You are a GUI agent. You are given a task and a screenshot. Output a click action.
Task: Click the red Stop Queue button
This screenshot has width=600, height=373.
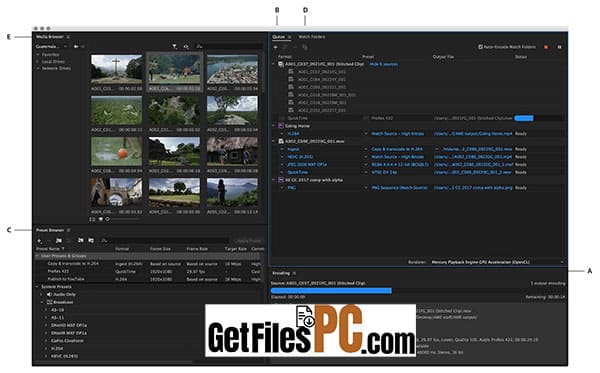click(x=546, y=47)
